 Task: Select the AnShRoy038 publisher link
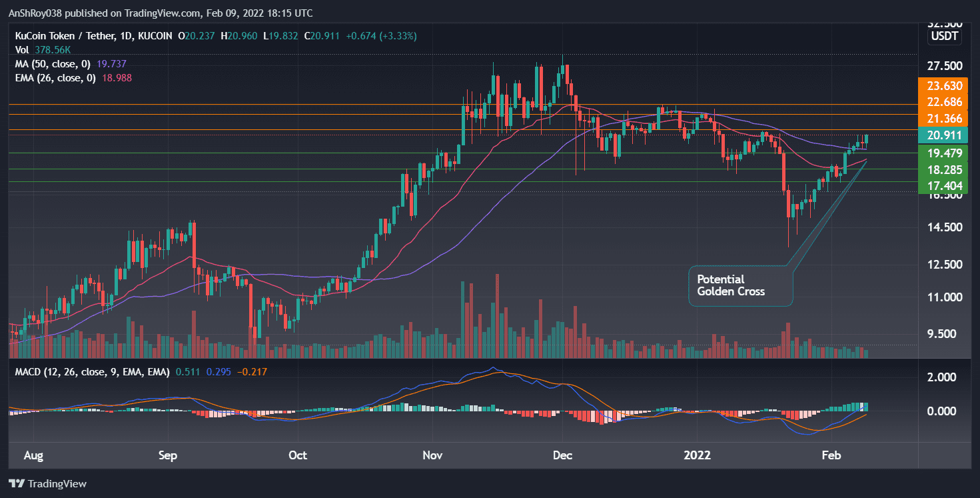coord(37,13)
